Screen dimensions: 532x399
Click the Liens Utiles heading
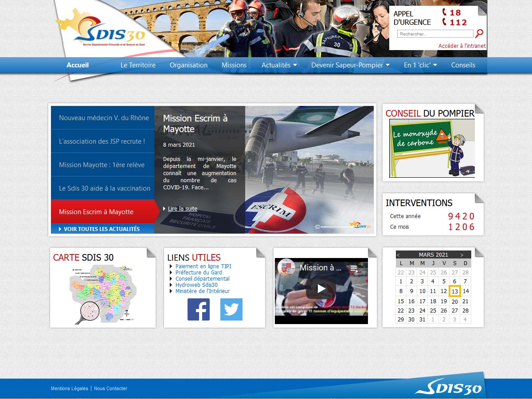tap(194, 257)
